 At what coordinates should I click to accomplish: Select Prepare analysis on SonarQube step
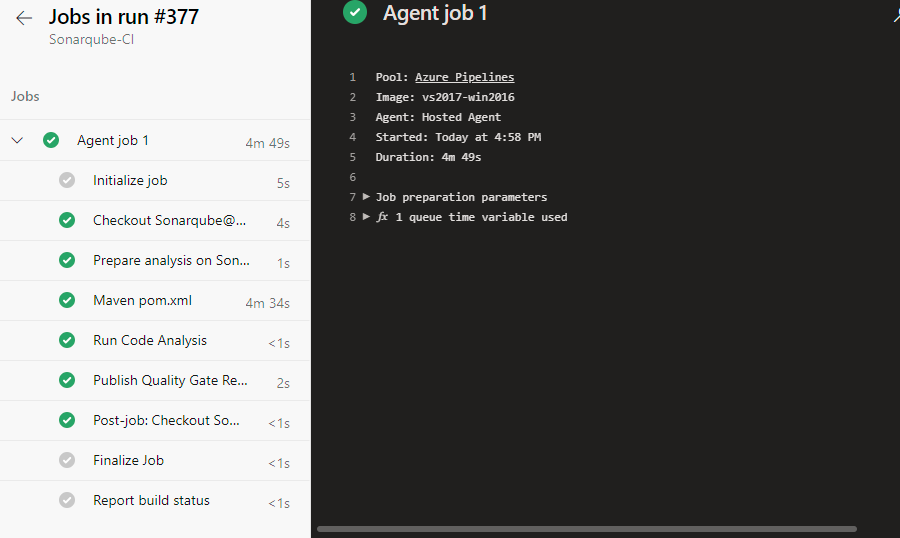171,261
